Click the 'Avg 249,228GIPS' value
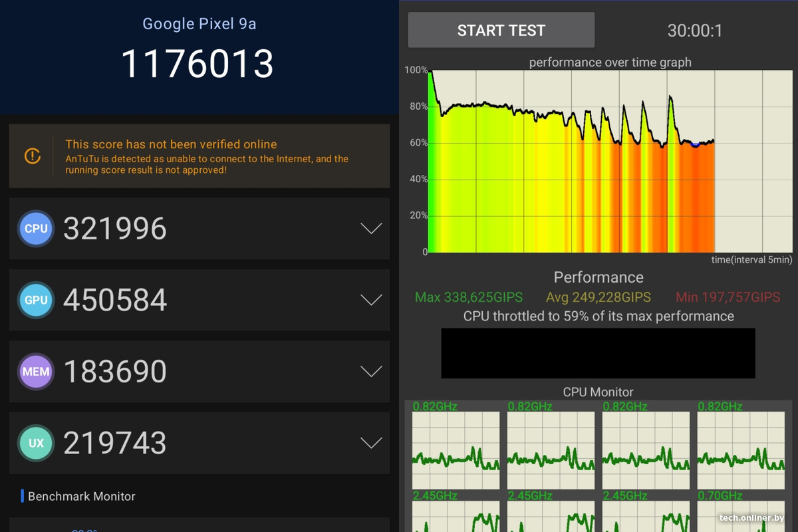Viewport: 798px width, 532px height. 598,297
